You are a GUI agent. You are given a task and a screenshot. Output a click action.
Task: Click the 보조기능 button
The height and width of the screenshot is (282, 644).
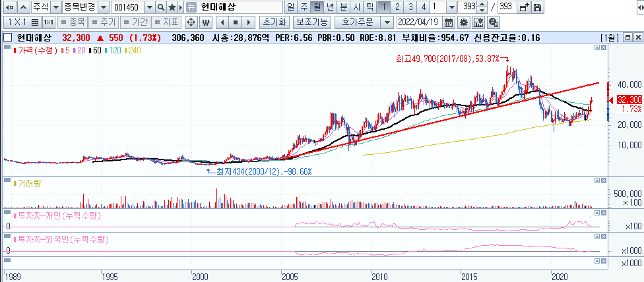point(312,22)
